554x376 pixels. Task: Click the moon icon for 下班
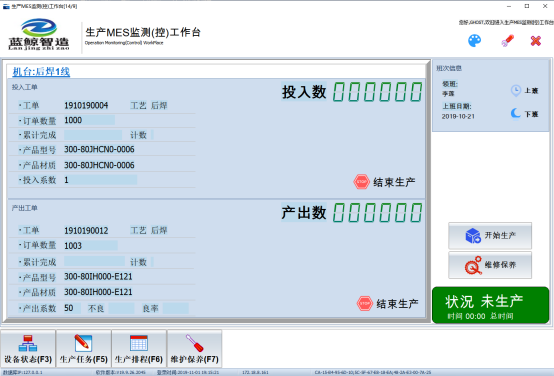pyautogui.click(x=515, y=113)
